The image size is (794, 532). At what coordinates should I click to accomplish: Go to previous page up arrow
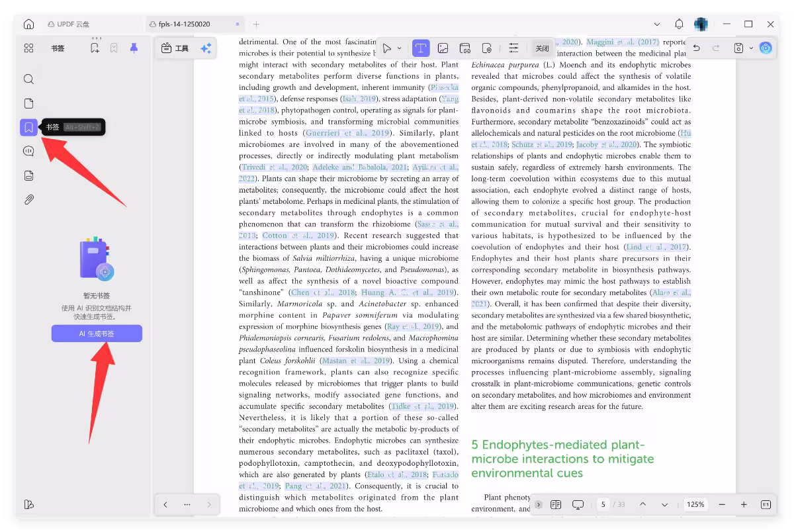[x=642, y=504]
